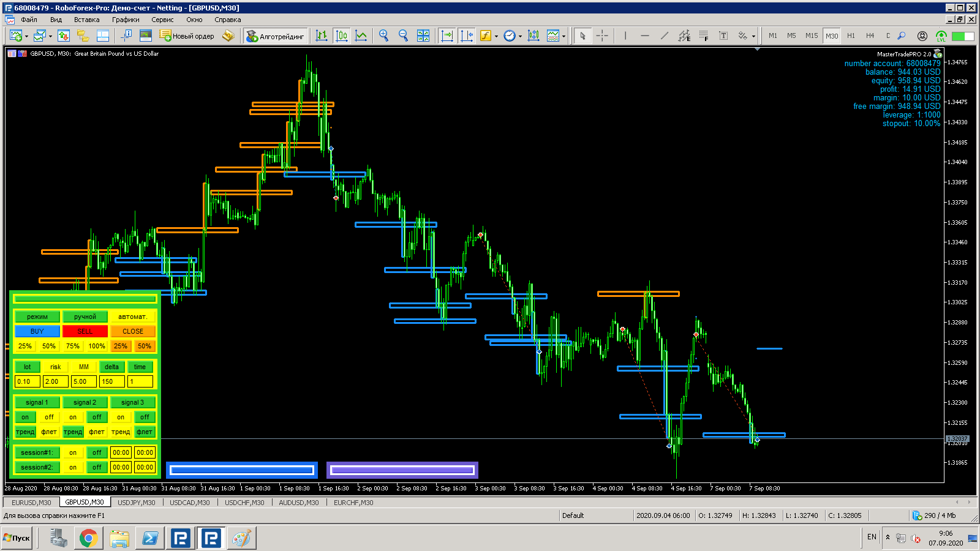The image size is (980, 551).
Task: Click the orange CLOSE button
Action: (133, 331)
